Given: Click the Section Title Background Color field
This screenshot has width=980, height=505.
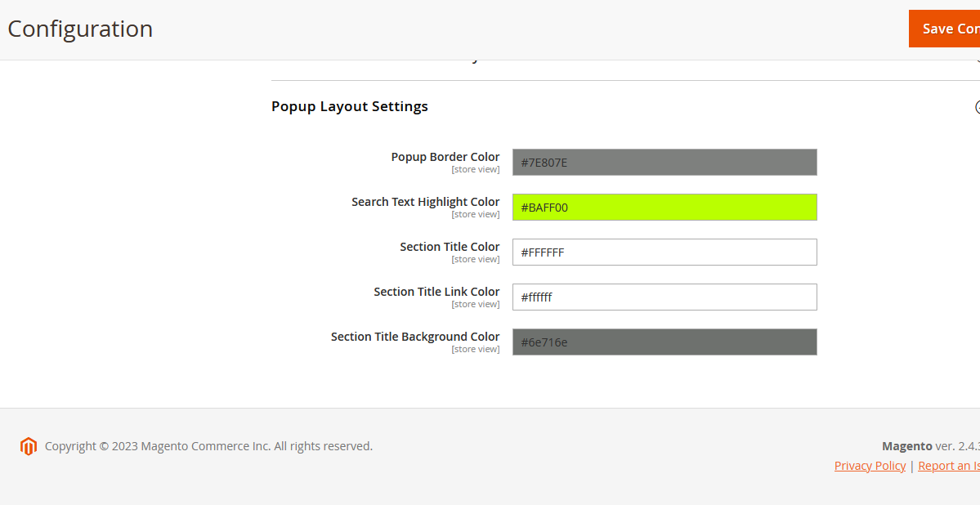Looking at the screenshot, I should [x=665, y=342].
